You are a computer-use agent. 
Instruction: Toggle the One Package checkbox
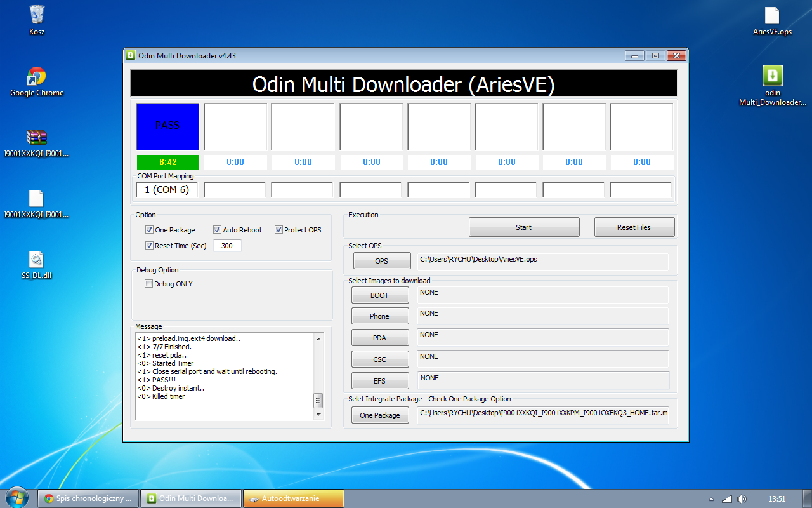149,230
